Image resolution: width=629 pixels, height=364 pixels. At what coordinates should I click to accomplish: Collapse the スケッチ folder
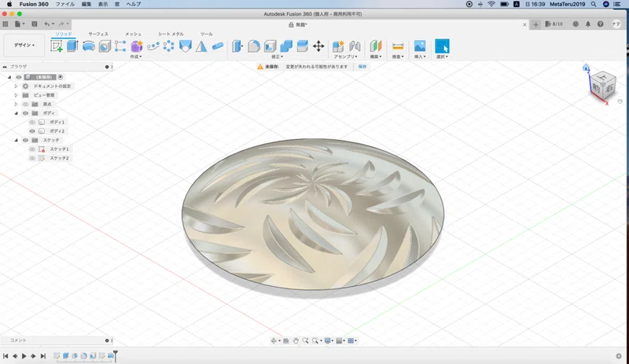[x=16, y=140]
